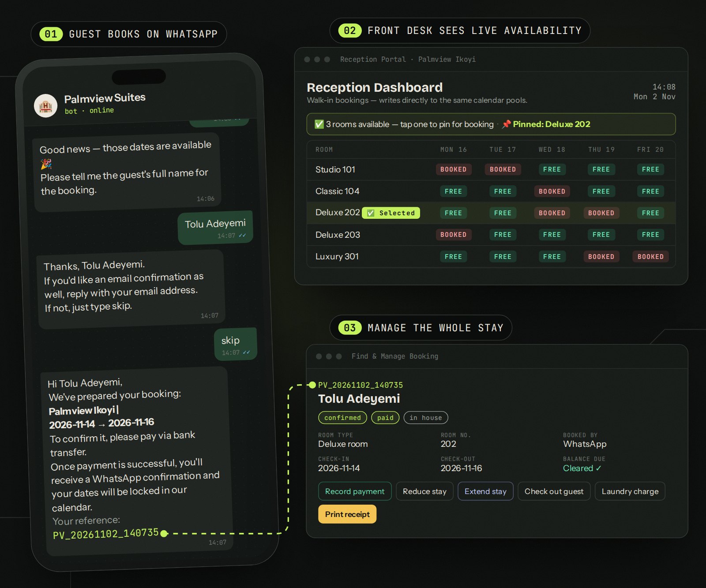Image resolution: width=706 pixels, height=588 pixels.
Task: Click the WhatsApp booked-by value
Action: click(585, 444)
